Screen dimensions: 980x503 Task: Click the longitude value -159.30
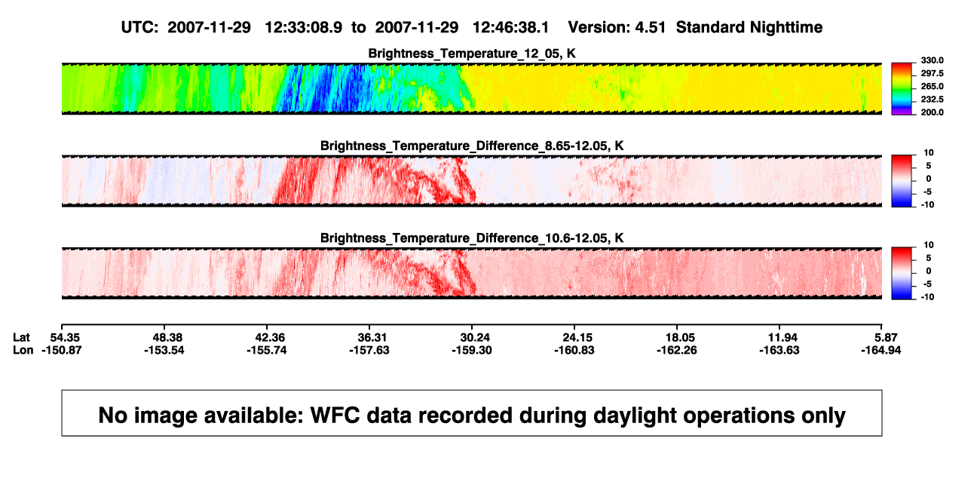click(473, 350)
